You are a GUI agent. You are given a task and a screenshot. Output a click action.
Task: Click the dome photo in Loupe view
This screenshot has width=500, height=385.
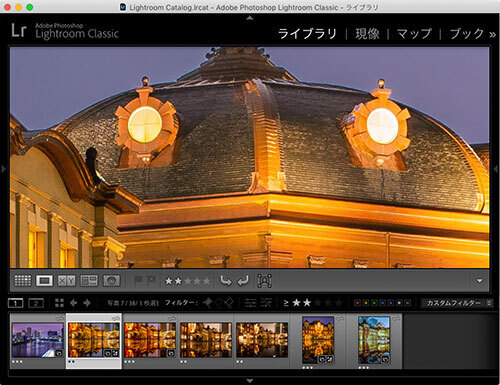pos(250,157)
